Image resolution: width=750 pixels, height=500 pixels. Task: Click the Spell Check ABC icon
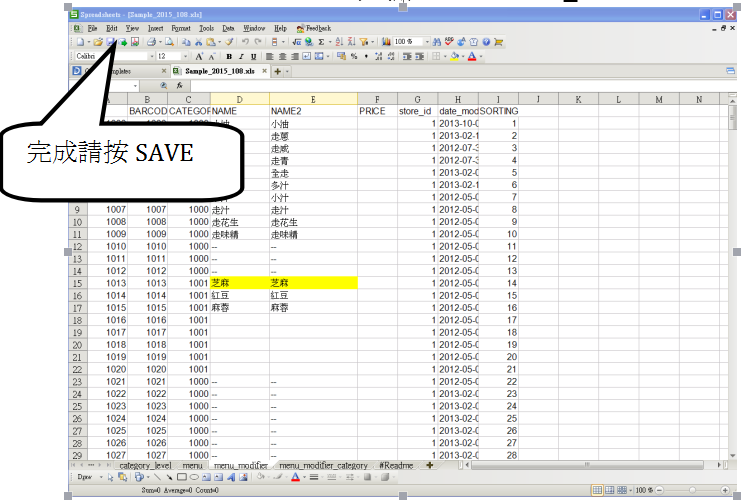pyautogui.click(x=449, y=42)
